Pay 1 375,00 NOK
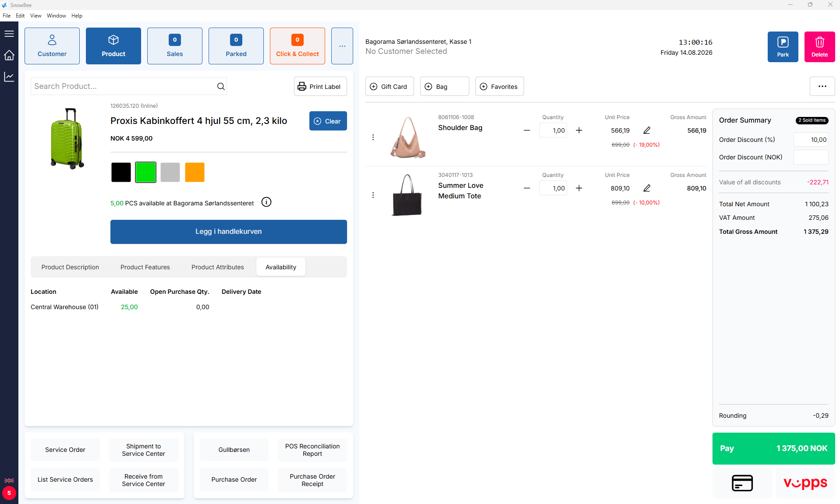Viewport: 840px width, 504px height. 774,448
